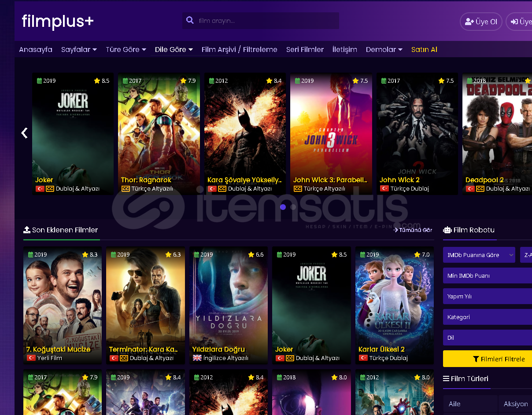Click the Kara Şövalye Yükseliyor title
532x415 pixels.
(x=244, y=180)
